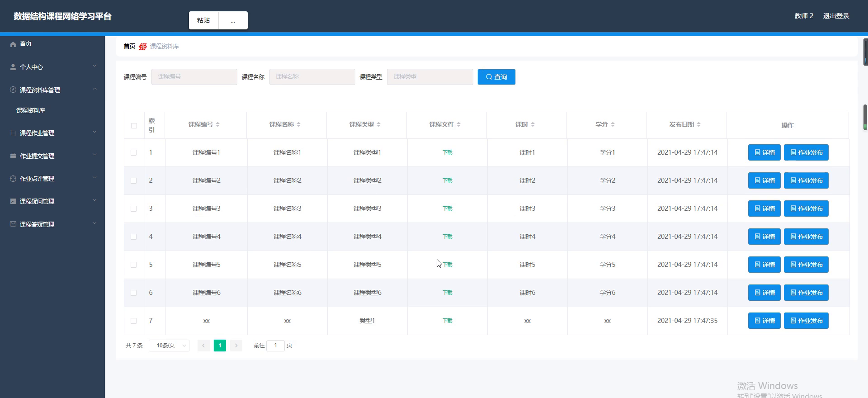Download the file for 课程名称5
This screenshot has height=398, width=868.
[x=448, y=265]
